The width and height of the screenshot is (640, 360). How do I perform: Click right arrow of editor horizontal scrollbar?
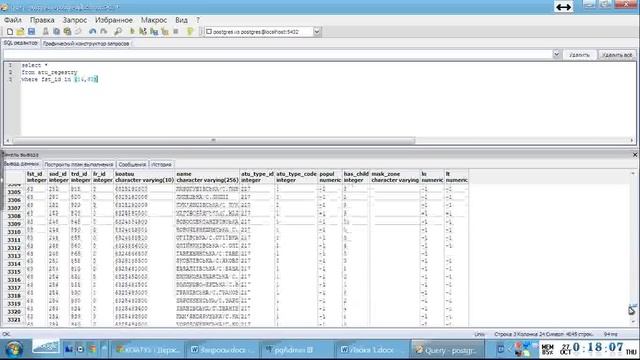tap(632, 140)
